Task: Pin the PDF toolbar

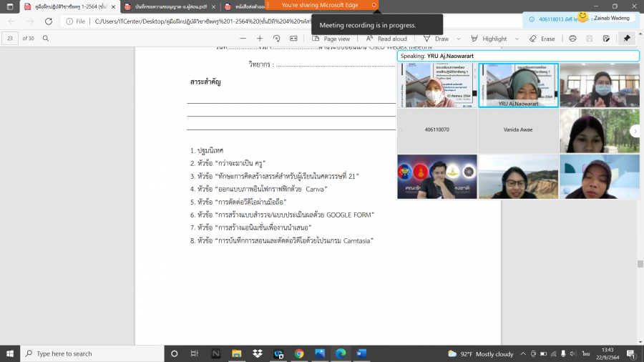Action: pos(627,39)
